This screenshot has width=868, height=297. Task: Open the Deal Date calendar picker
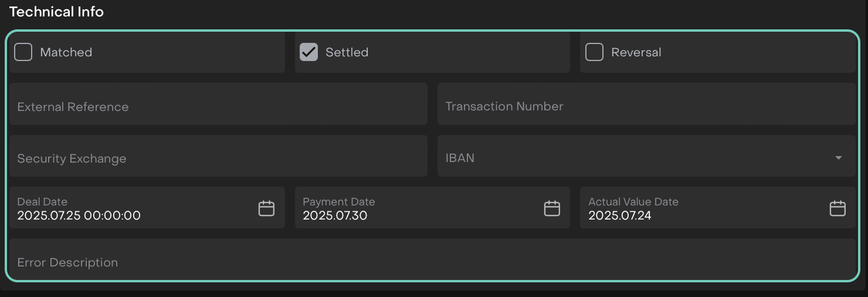click(266, 208)
